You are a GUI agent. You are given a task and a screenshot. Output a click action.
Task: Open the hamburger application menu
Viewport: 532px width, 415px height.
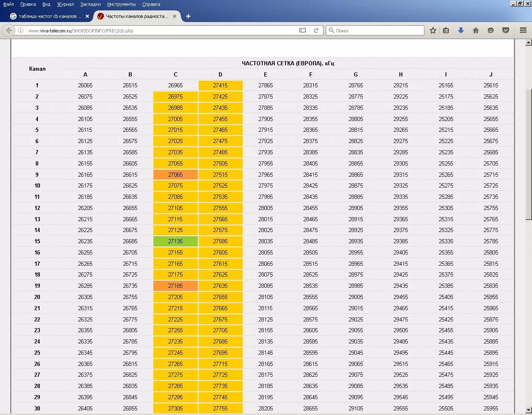pyautogui.click(x=523, y=30)
